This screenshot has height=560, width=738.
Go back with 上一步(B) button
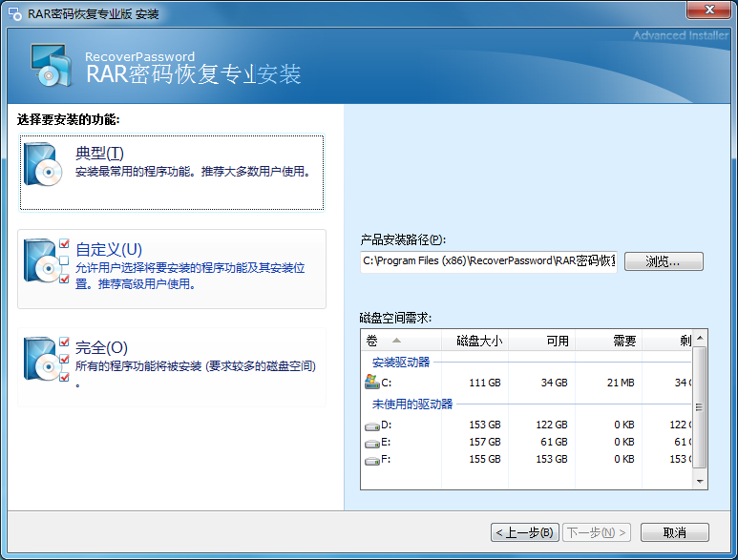pyautogui.click(x=525, y=532)
